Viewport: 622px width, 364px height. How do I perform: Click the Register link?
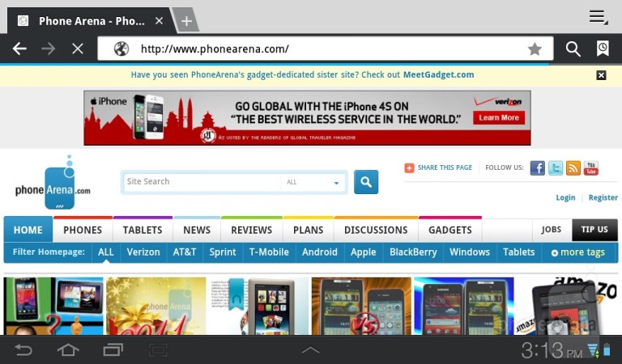(603, 197)
